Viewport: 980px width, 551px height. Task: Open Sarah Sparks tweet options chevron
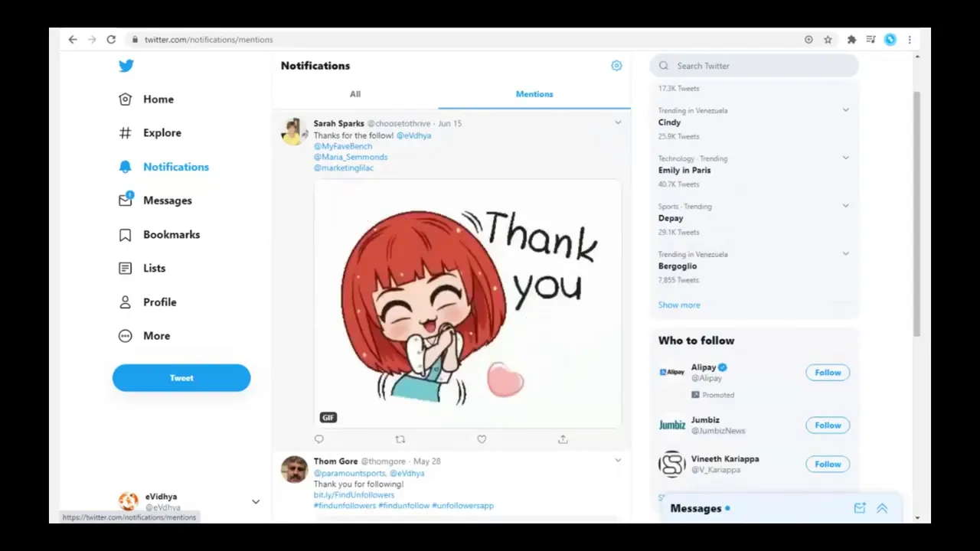pyautogui.click(x=618, y=122)
